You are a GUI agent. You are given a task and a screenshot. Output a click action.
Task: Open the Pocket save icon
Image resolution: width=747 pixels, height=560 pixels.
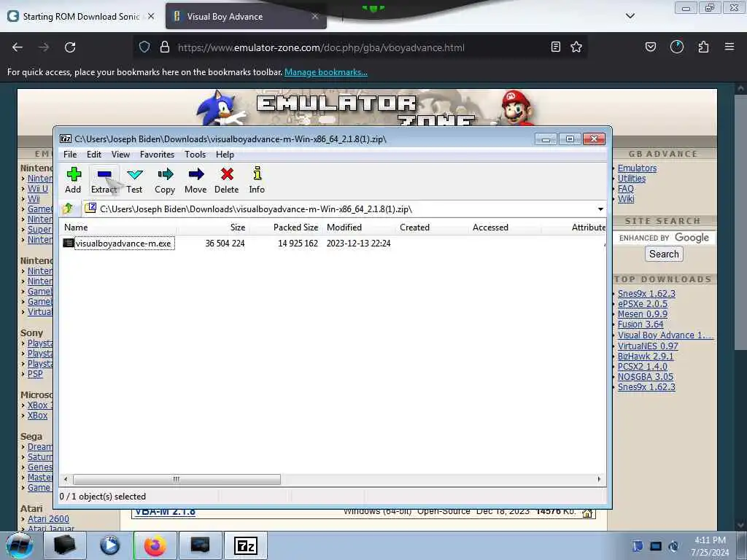pyautogui.click(x=650, y=47)
